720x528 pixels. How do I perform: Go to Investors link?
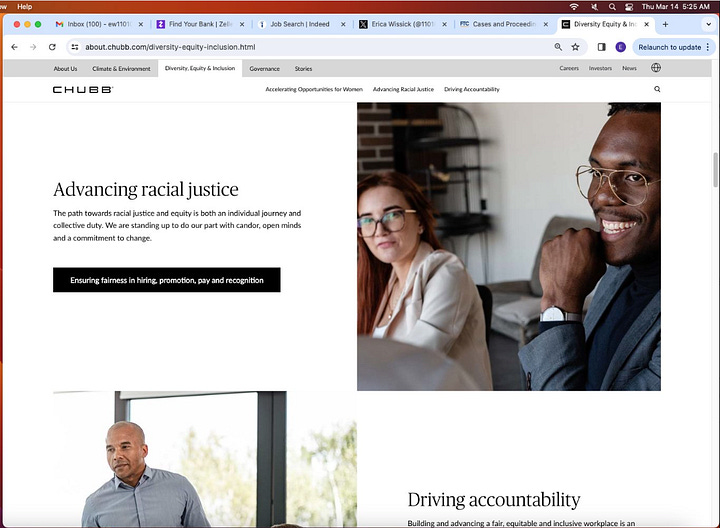(x=600, y=68)
